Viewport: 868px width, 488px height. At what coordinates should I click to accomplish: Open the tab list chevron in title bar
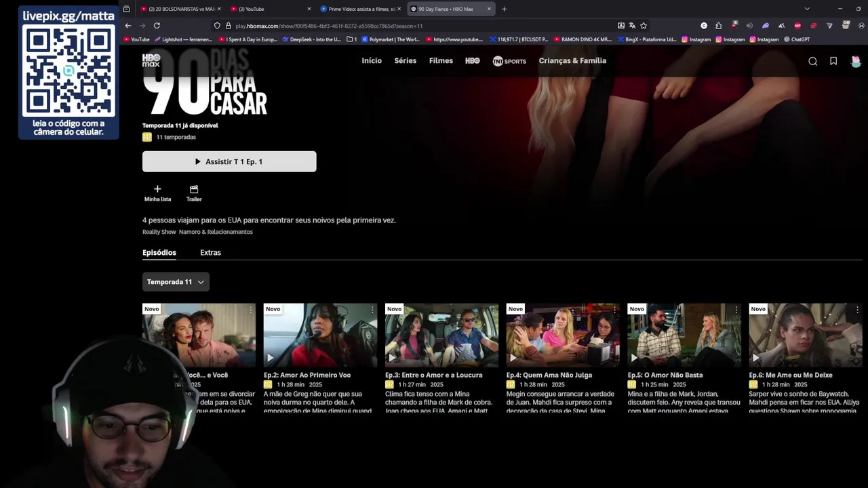coord(806,9)
